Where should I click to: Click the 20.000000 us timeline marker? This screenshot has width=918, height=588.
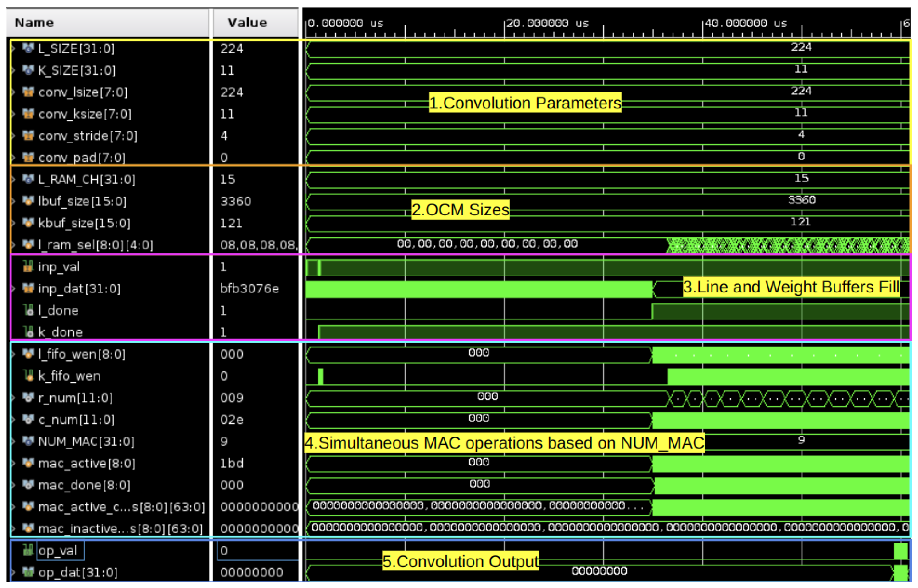point(547,24)
